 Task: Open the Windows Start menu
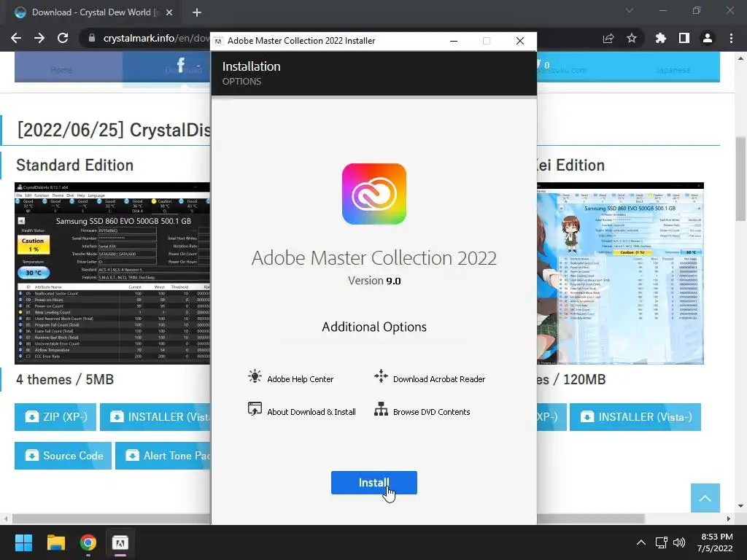[x=23, y=542]
